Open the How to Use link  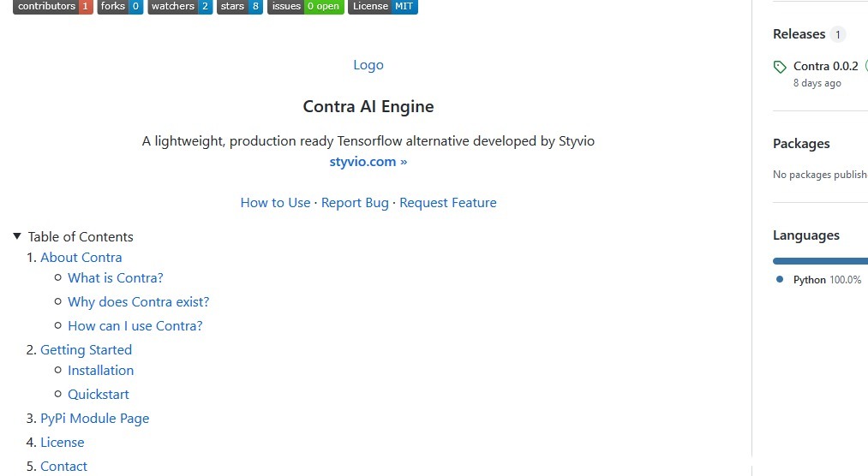point(275,203)
